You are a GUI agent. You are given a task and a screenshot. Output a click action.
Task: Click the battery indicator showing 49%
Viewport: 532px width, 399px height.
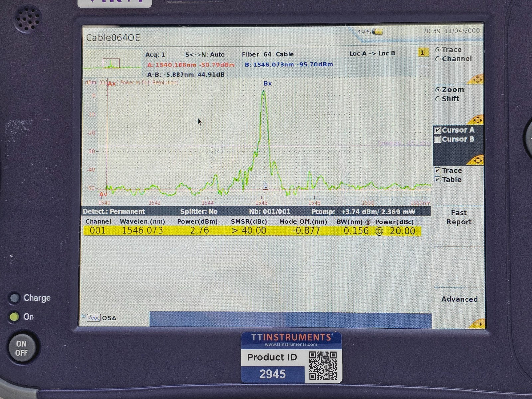click(370, 32)
